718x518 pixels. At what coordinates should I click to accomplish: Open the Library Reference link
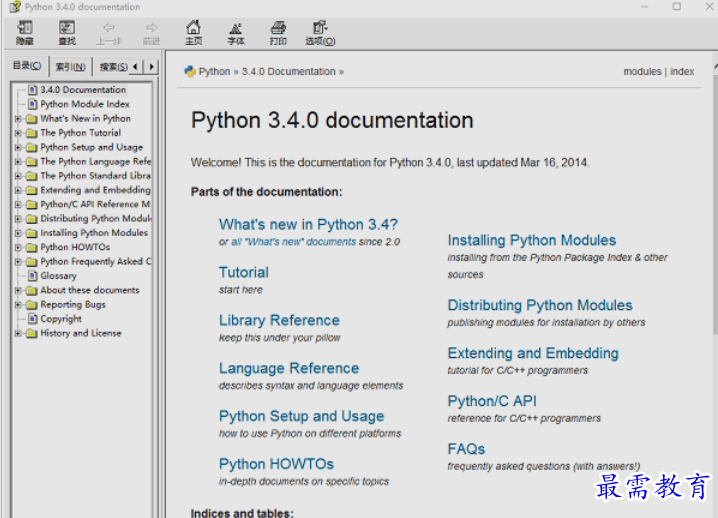point(279,320)
